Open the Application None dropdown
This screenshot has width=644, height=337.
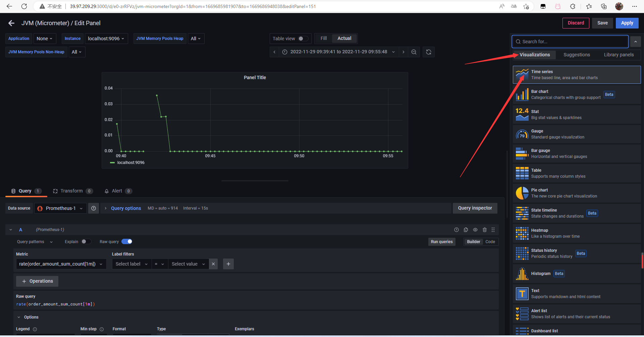click(45, 39)
